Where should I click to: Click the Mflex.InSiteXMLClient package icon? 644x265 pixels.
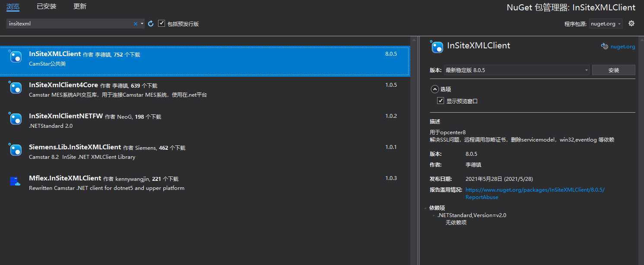[16, 181]
